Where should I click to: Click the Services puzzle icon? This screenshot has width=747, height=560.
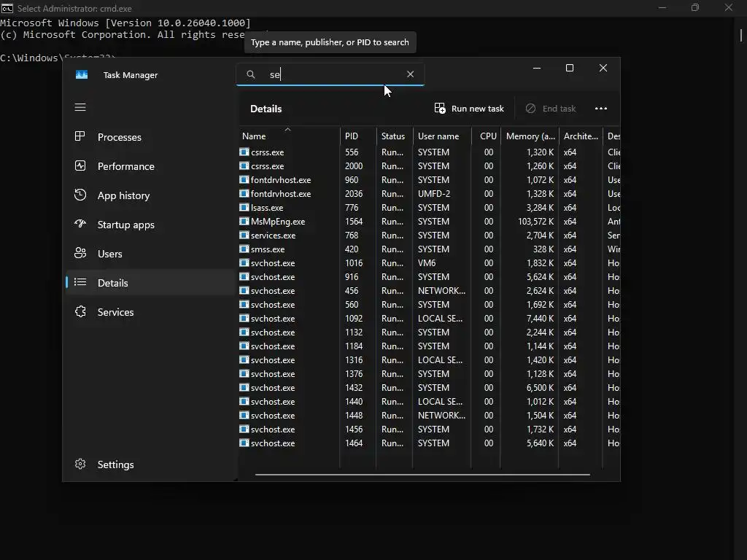pyautogui.click(x=80, y=311)
